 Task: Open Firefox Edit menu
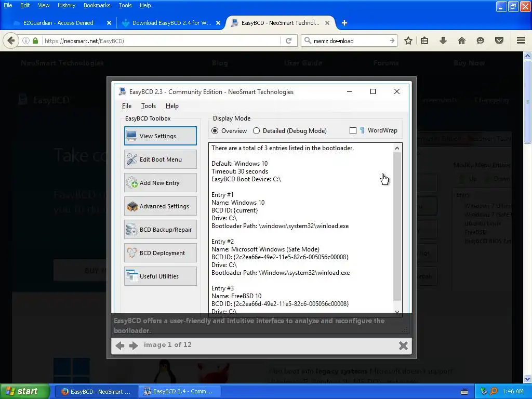25,5
